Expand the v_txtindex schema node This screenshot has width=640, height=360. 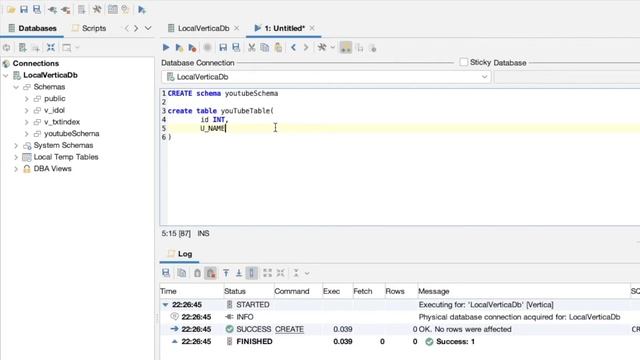27,122
